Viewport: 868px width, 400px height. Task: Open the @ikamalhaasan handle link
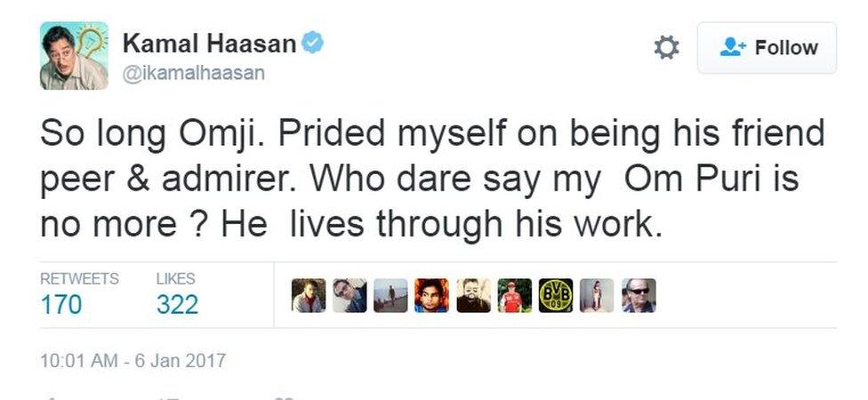click(x=193, y=73)
